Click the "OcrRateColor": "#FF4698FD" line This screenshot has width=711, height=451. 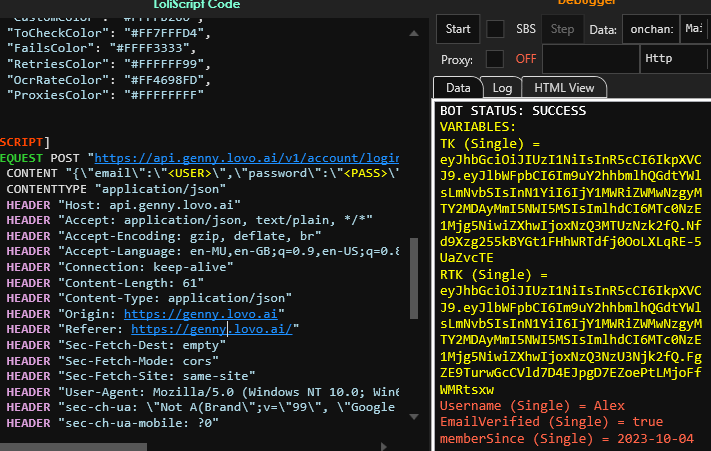tap(109, 80)
